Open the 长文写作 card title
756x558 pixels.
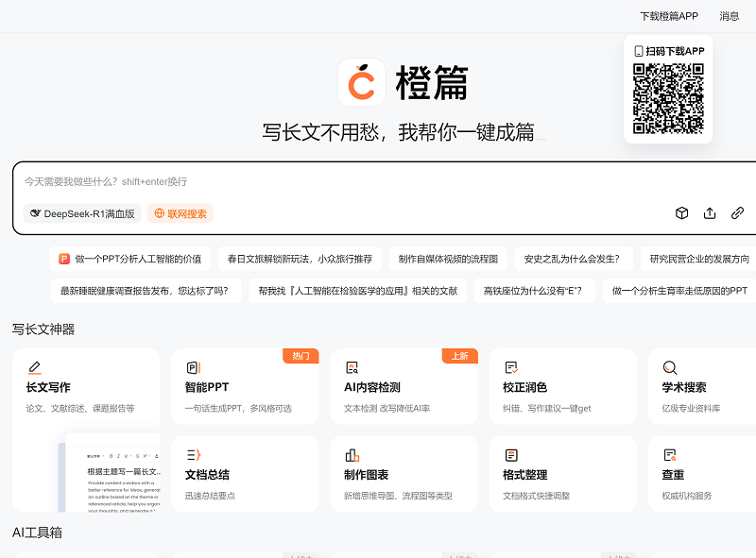point(48,387)
